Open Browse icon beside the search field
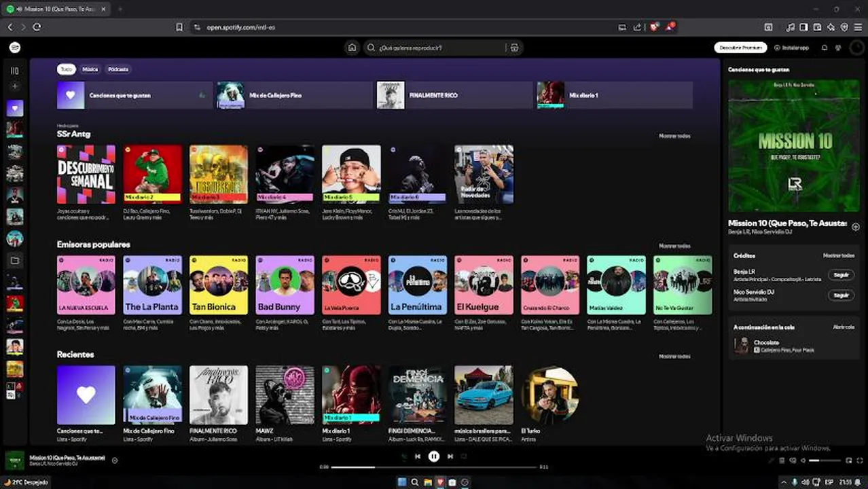868x489 pixels. coord(514,48)
